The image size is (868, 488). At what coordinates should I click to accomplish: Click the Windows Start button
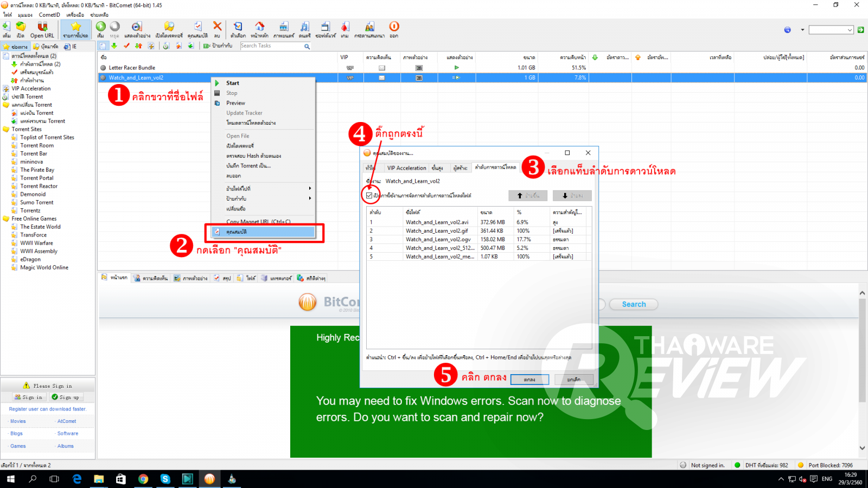click(11, 479)
